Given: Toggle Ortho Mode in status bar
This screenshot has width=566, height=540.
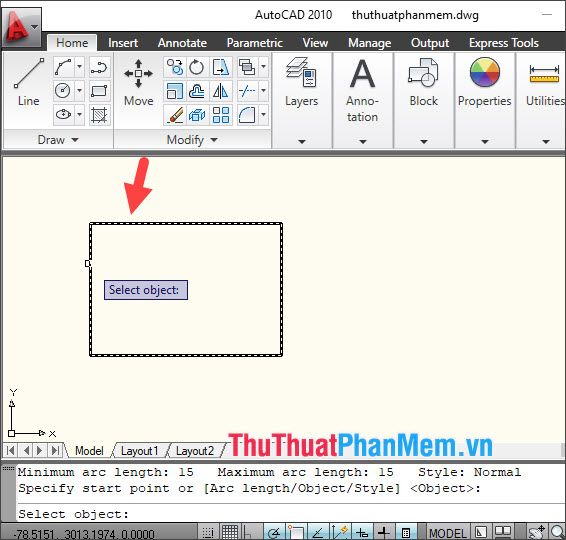Looking at the screenshot, I should click(251, 532).
